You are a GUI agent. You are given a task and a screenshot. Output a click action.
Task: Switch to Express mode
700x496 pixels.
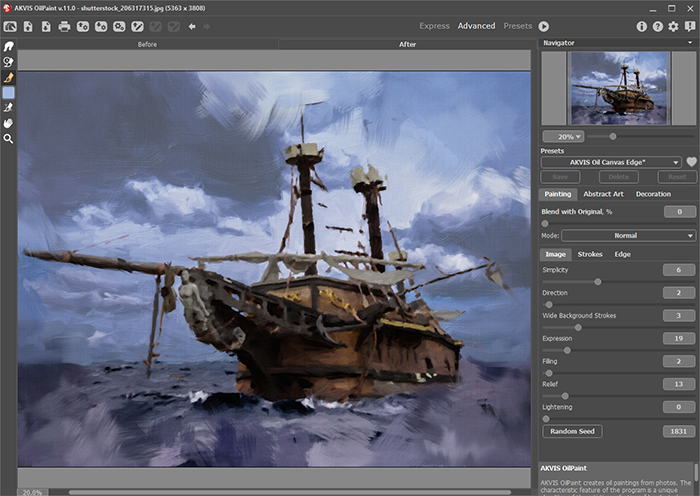pos(434,26)
